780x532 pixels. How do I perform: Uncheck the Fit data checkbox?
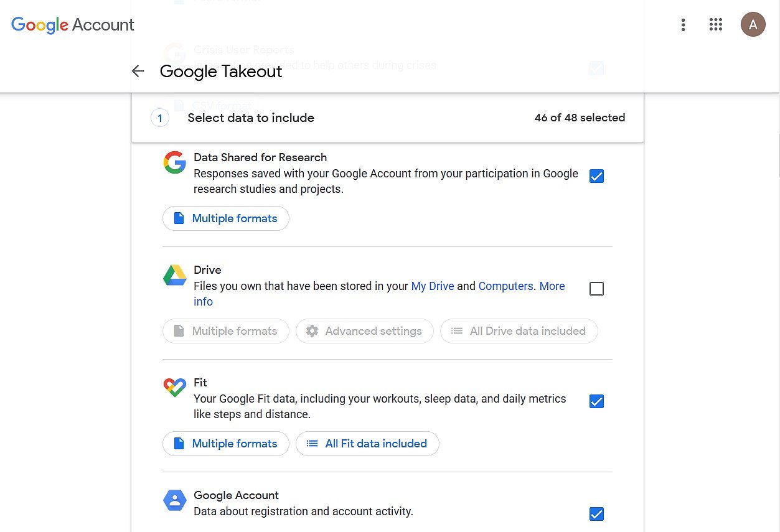coord(596,401)
